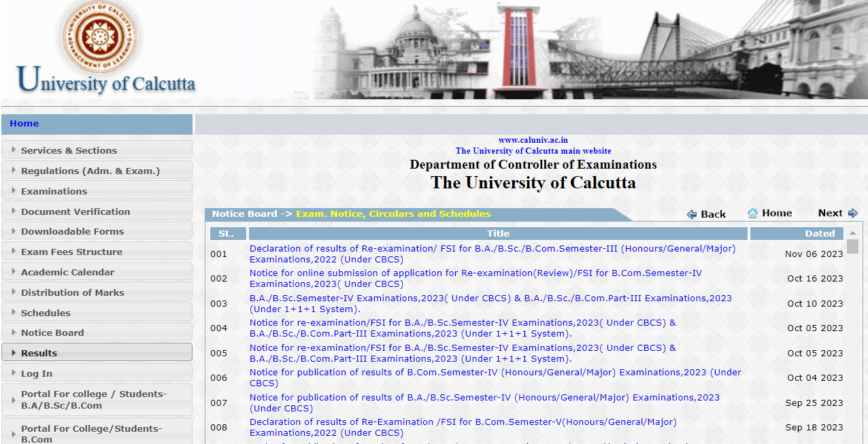Image resolution: width=868 pixels, height=444 pixels.
Task: Expand the Schedules menu arrow
Action: tap(13, 313)
